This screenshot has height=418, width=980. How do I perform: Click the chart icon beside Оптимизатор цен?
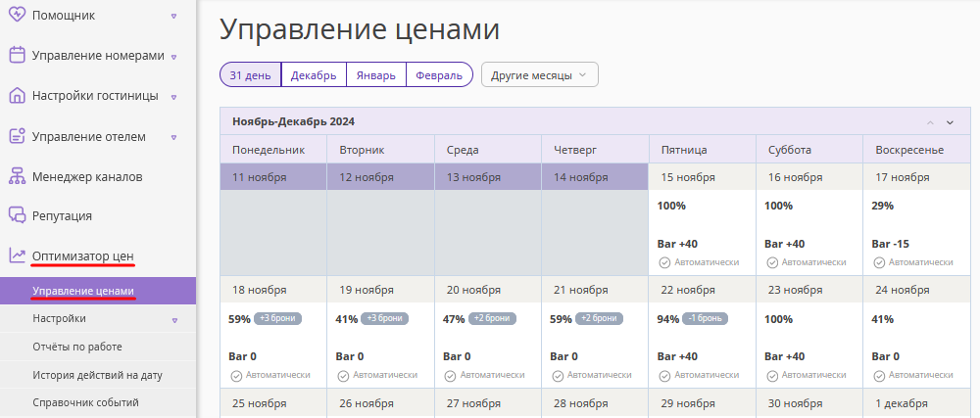[17, 255]
